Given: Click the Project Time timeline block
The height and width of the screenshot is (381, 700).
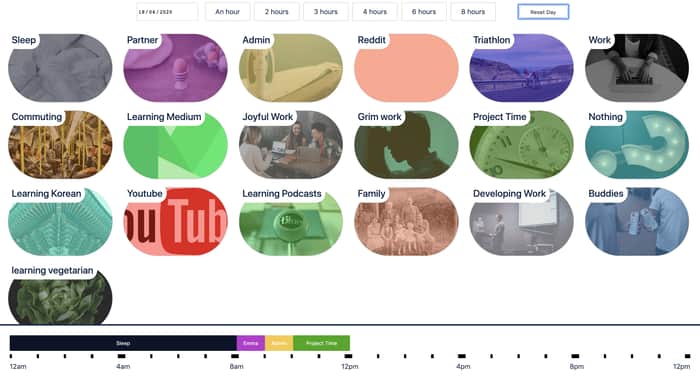Looking at the screenshot, I should (x=321, y=343).
